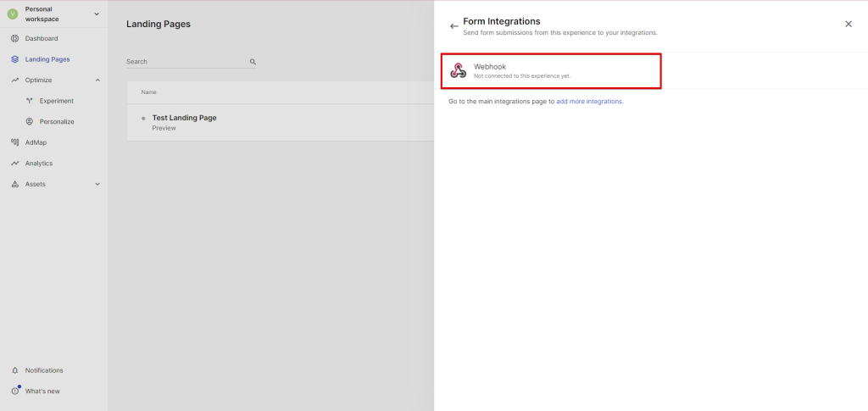The height and width of the screenshot is (411, 868).
Task: Click the Analytics chart icon
Action: click(x=15, y=164)
